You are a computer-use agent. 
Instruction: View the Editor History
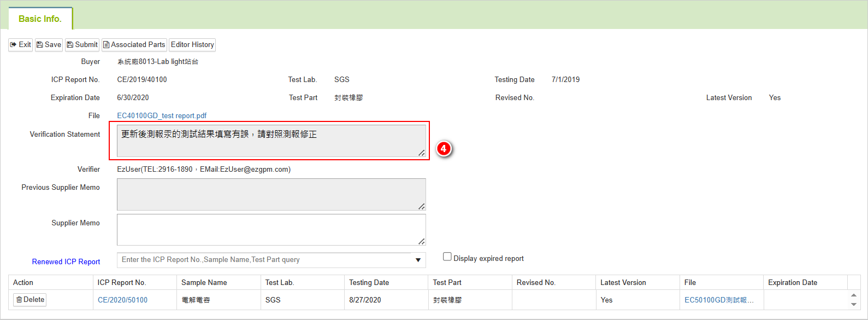pyautogui.click(x=192, y=45)
